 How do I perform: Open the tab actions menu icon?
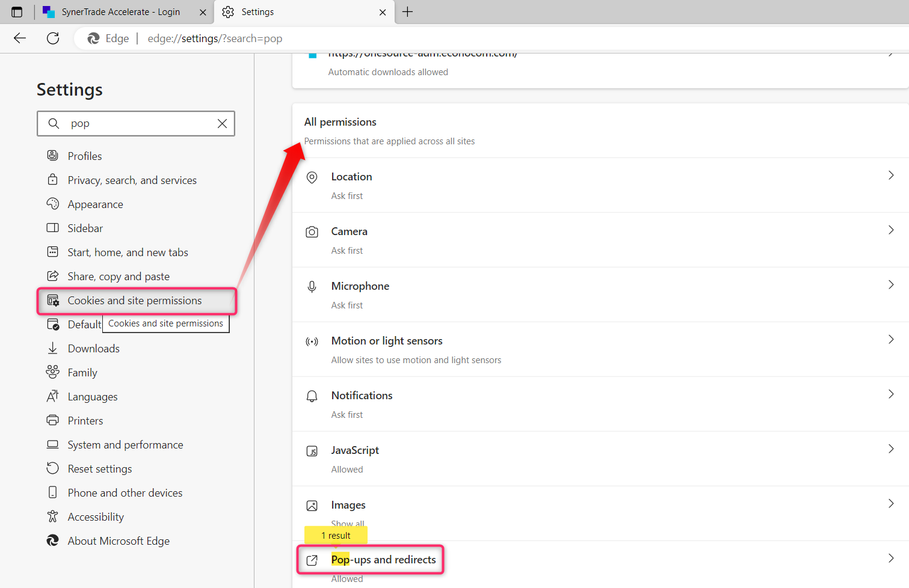tap(17, 12)
